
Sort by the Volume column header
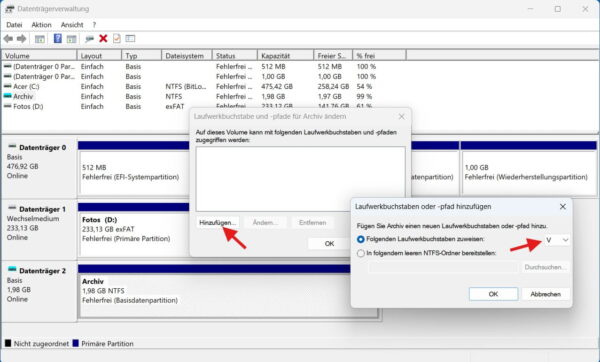[39, 56]
